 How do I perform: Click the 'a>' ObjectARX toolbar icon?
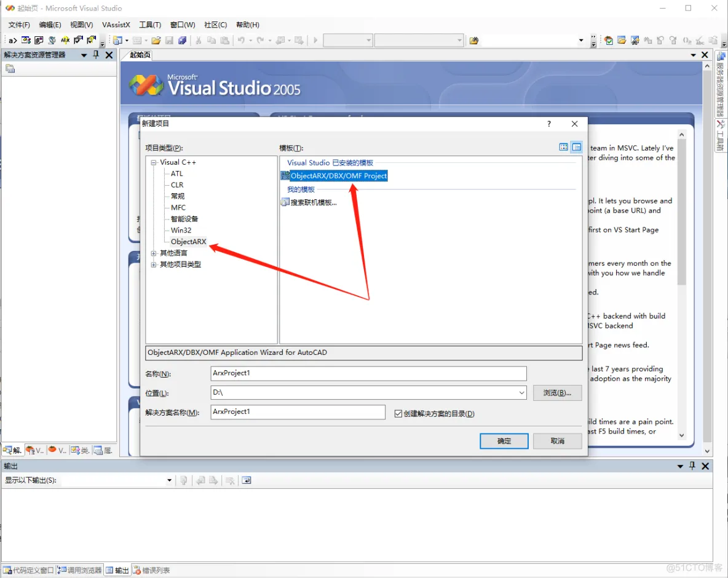[13, 41]
